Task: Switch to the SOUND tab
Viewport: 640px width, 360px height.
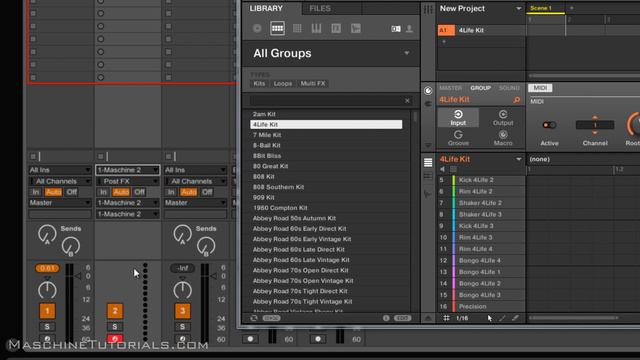Action: [x=509, y=88]
